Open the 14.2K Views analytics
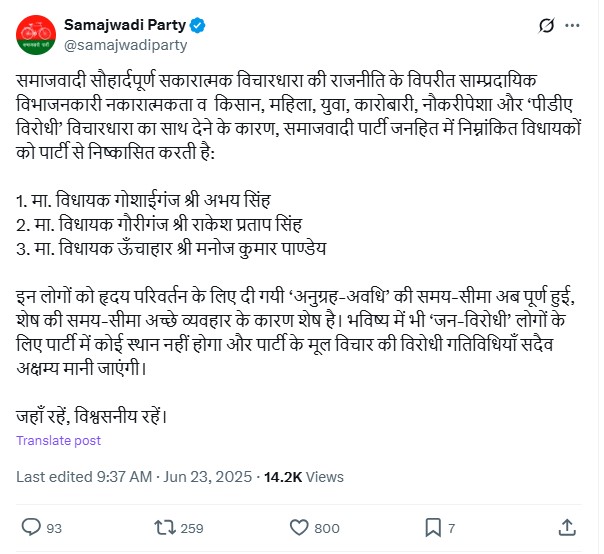The width and height of the screenshot is (604, 554). 303,477
